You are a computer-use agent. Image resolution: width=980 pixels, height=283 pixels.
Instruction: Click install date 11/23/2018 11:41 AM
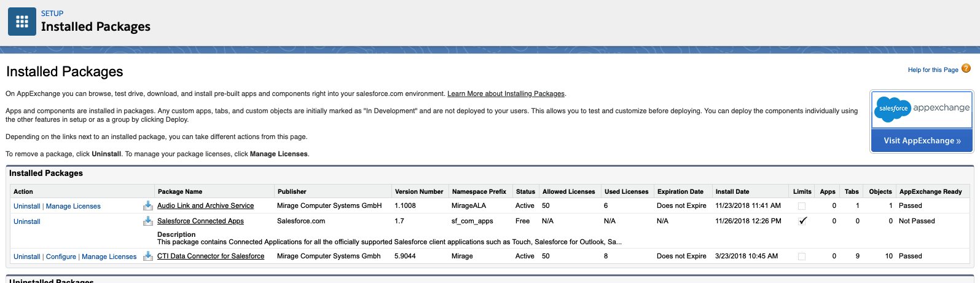coord(748,205)
